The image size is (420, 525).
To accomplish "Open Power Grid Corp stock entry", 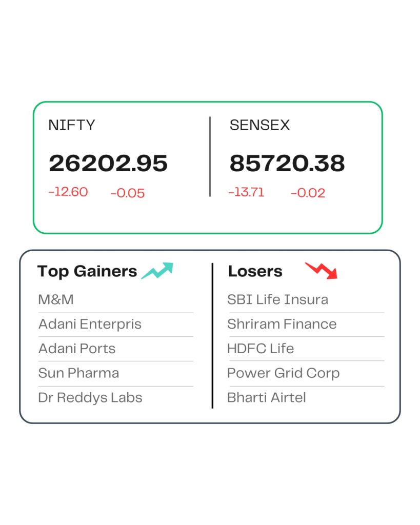I will click(x=283, y=373).
